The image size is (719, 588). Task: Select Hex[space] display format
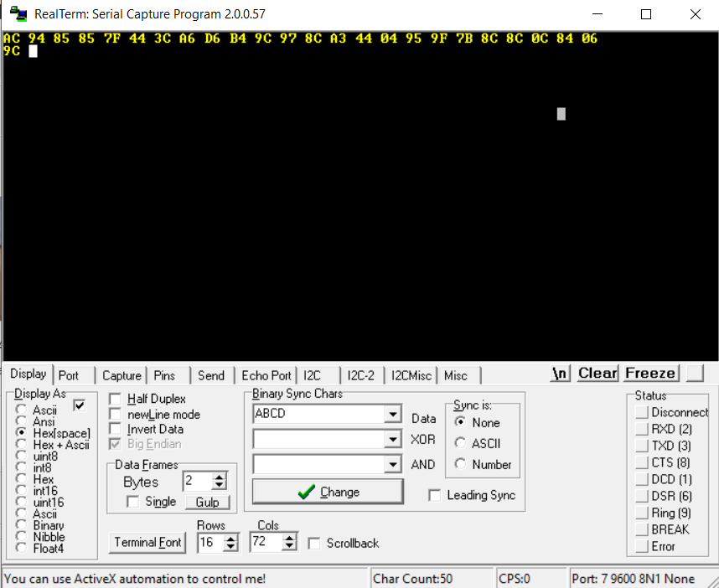click(x=21, y=433)
